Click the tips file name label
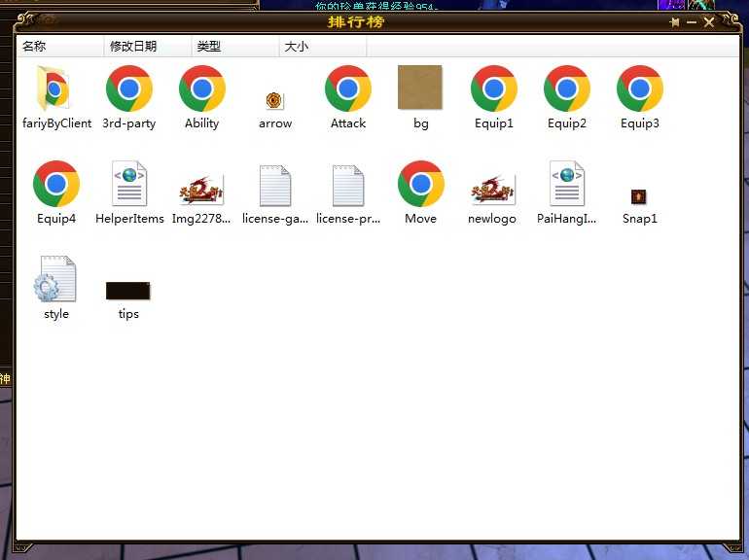Screen dimensions: 749x560 click(x=128, y=314)
